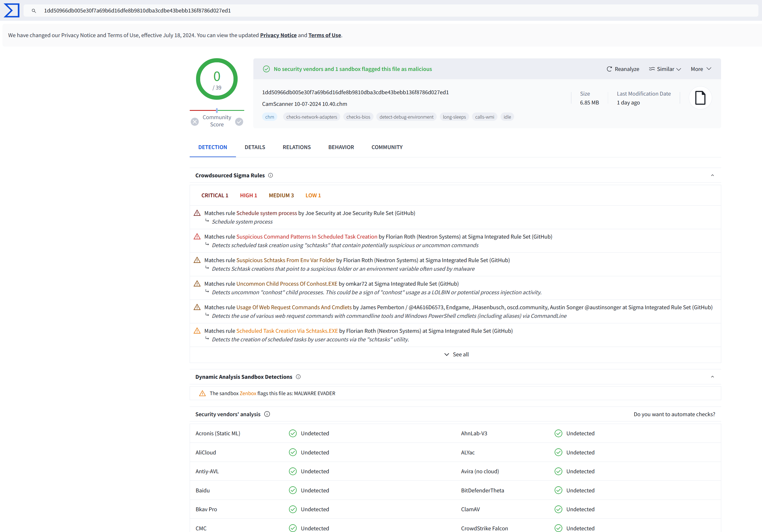The image size is (762, 532).
Task: Switch to the BEHAVIOR tab
Action: click(x=342, y=147)
